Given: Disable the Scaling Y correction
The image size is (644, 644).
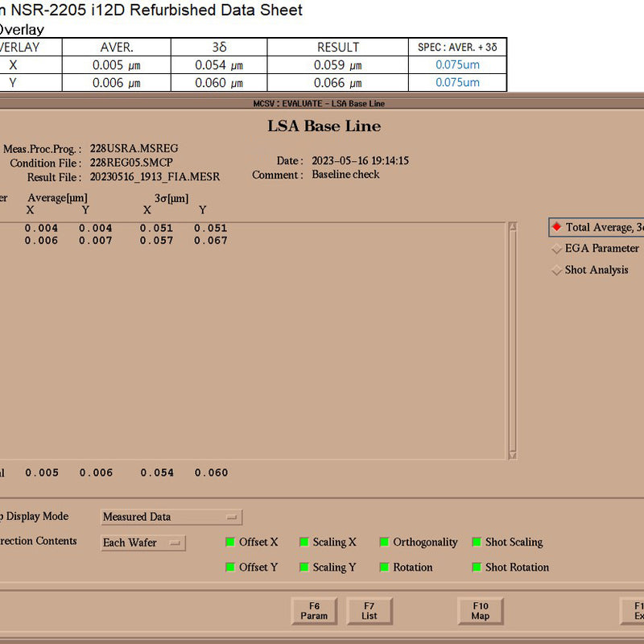Looking at the screenshot, I should (304, 568).
